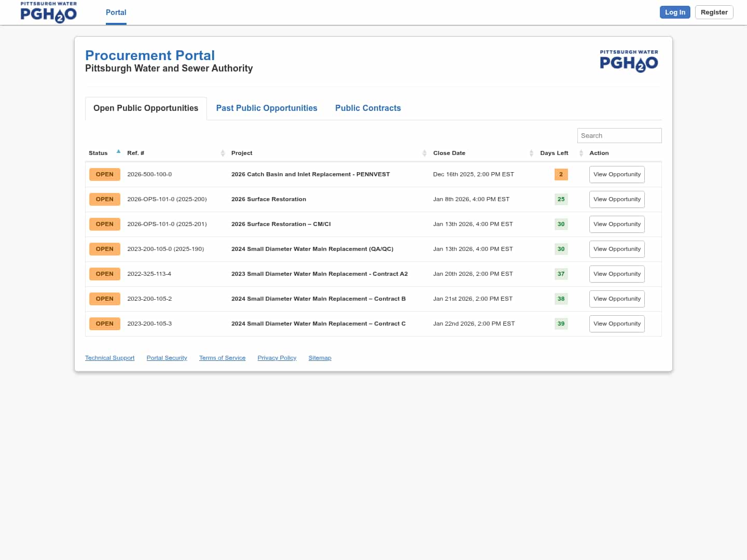747x560 pixels.
Task: Open the Privacy Policy footer link
Action: [x=276, y=358]
